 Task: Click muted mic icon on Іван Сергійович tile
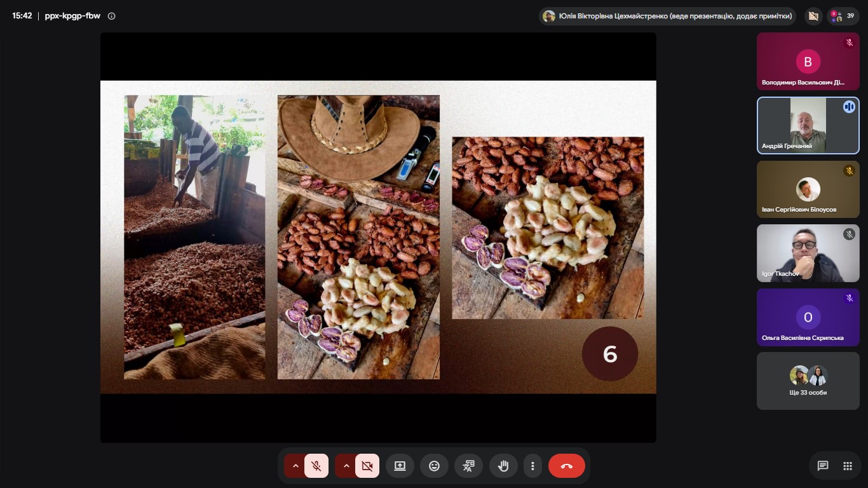point(849,171)
